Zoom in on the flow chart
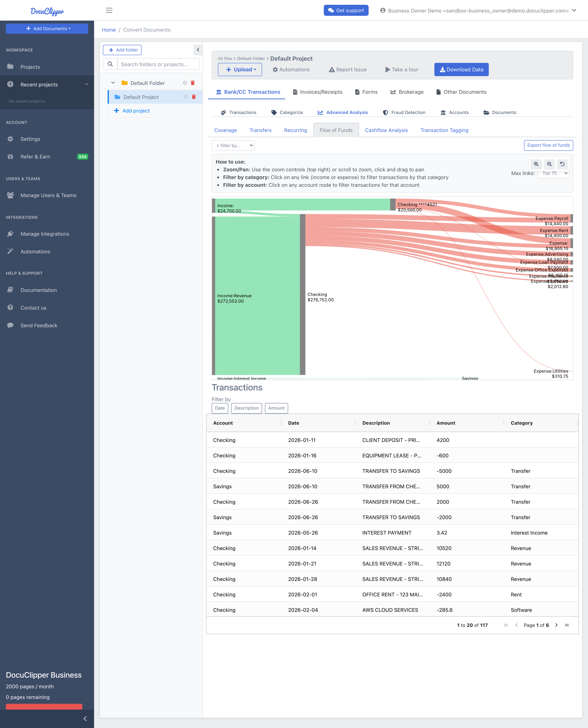The height and width of the screenshot is (728, 588). pyautogui.click(x=536, y=164)
